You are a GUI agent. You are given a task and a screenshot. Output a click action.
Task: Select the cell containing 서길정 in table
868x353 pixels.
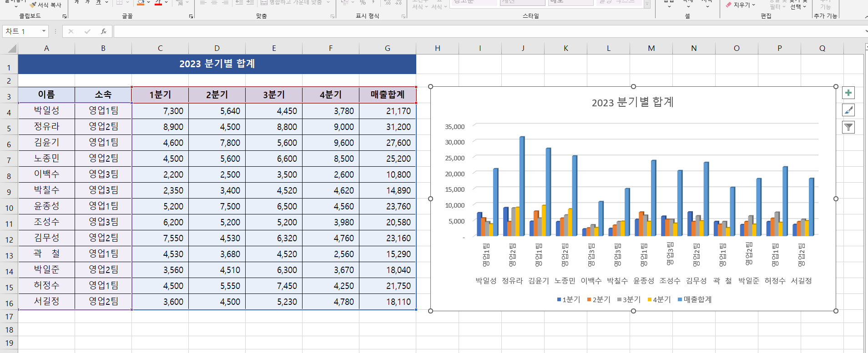46,302
